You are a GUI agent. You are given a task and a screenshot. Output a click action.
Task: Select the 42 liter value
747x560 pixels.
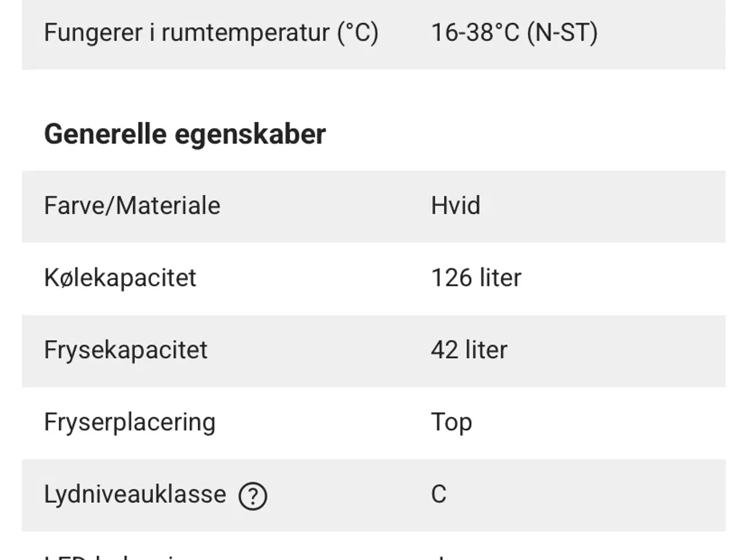click(x=469, y=351)
